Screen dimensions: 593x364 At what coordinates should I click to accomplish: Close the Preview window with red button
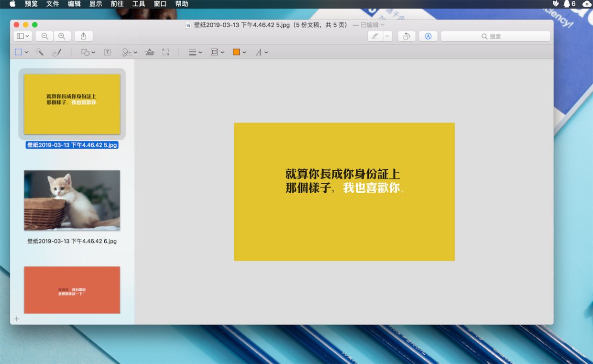pos(16,25)
